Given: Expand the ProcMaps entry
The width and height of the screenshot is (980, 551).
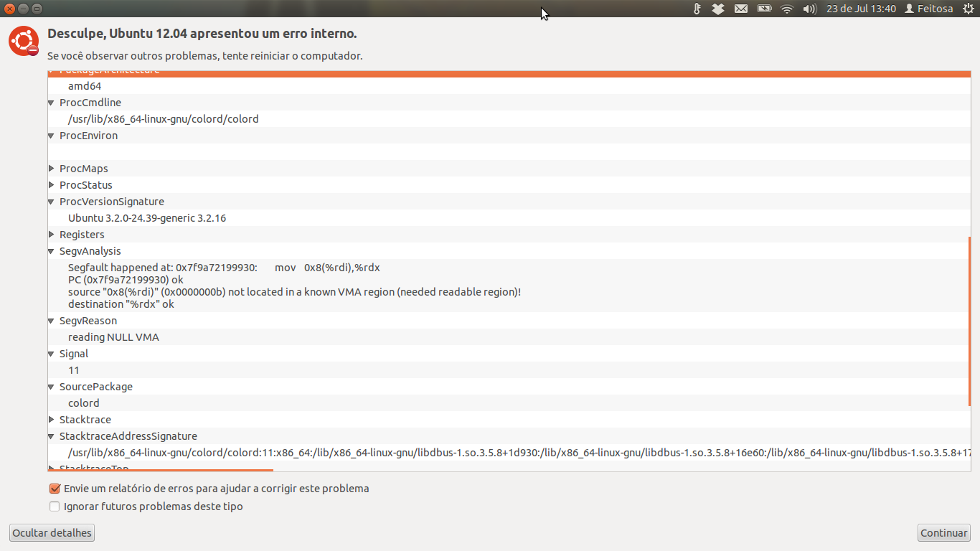Looking at the screenshot, I should [52, 169].
